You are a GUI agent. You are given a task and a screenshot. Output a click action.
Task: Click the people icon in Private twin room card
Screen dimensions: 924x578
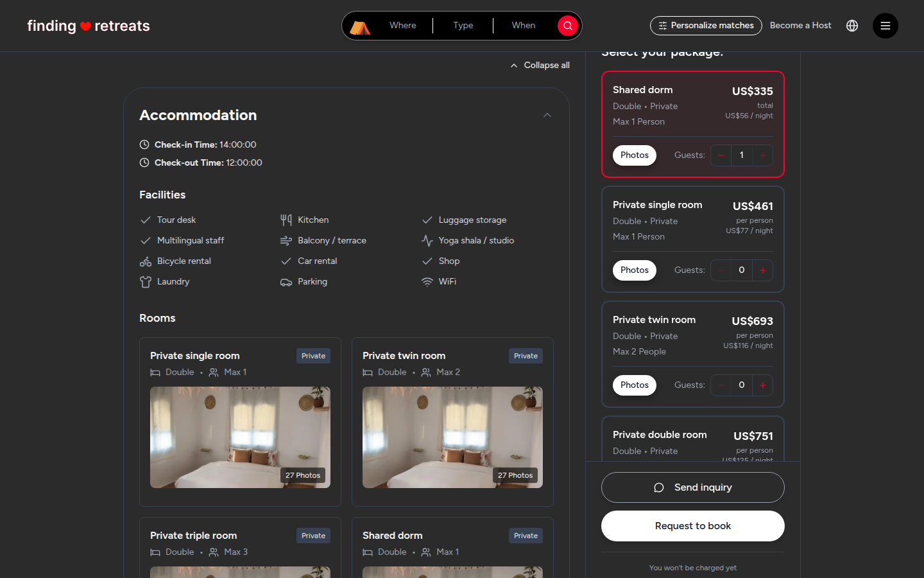pyautogui.click(x=426, y=372)
